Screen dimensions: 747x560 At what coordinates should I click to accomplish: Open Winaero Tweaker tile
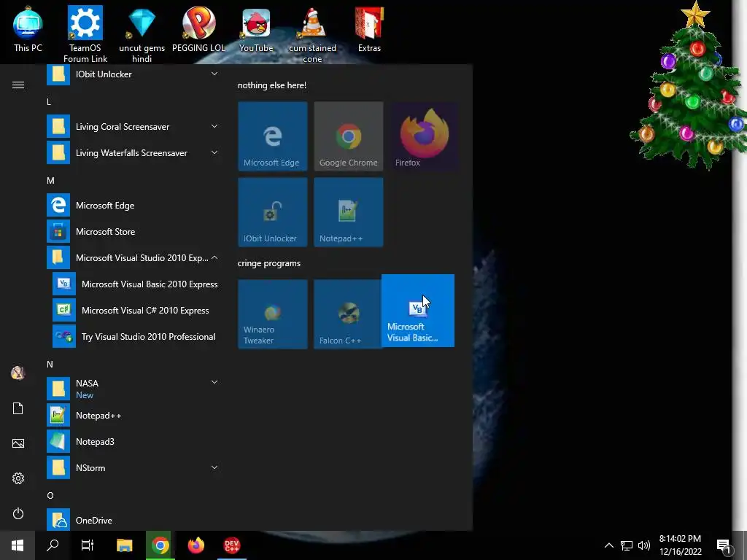point(273,314)
